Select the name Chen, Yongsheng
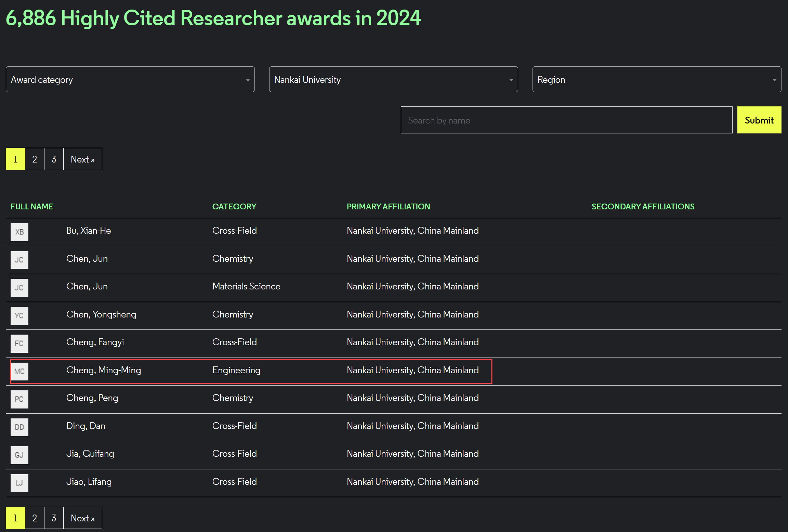 (x=101, y=314)
